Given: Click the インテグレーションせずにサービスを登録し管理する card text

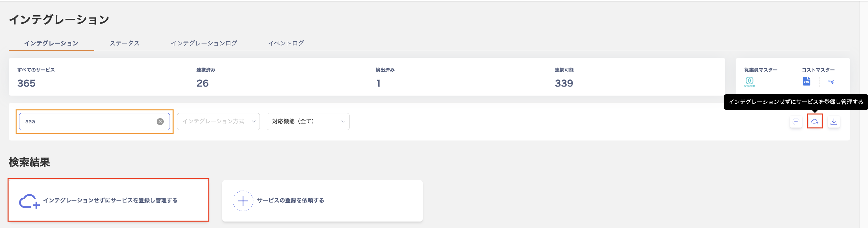Looking at the screenshot, I should point(110,201).
